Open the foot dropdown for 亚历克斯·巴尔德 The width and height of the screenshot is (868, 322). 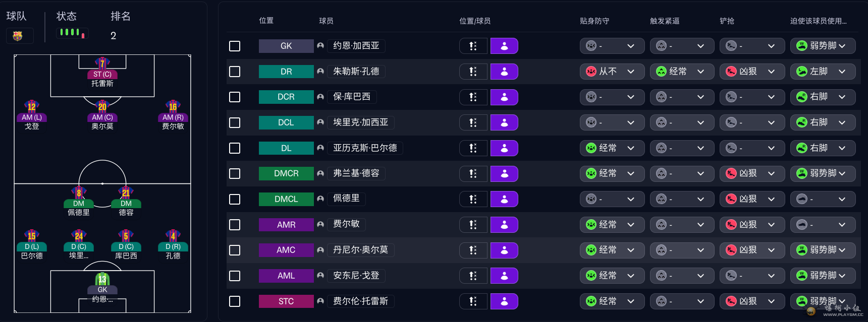click(x=823, y=148)
